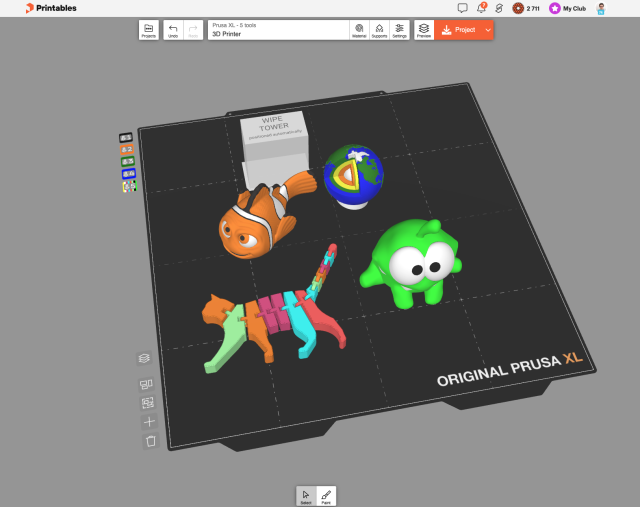Click the select-all objects icon
Screen dimensions: 640x507
148,403
